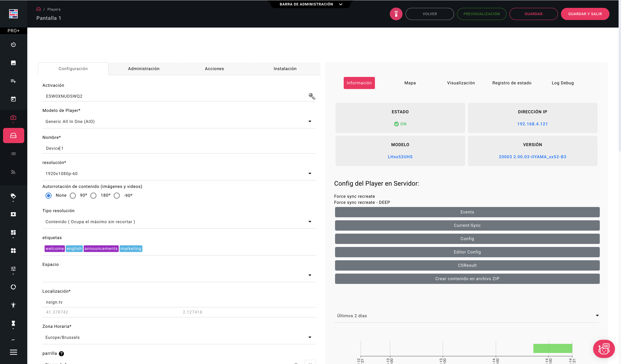Switch to the Administración tab
The image size is (621, 364).
tap(144, 69)
